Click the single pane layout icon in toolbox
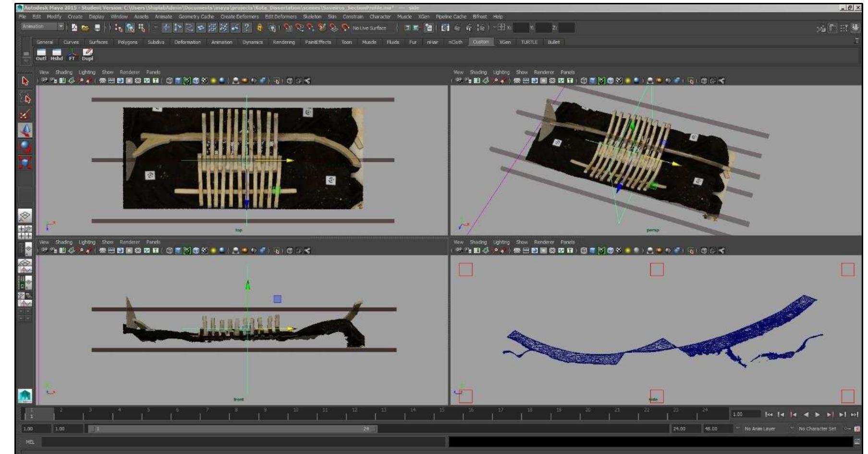Image resolution: width=868 pixels, height=454 pixels. pyautogui.click(x=25, y=216)
